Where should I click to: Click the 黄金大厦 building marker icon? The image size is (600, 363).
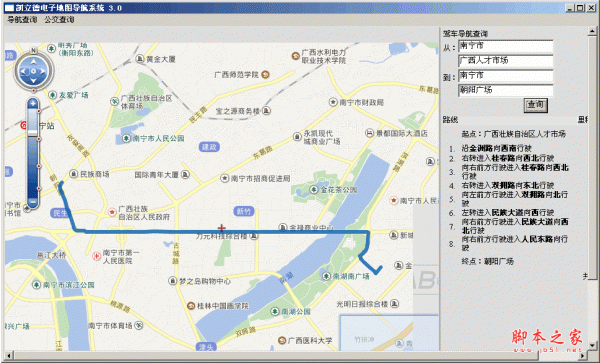click(140, 59)
